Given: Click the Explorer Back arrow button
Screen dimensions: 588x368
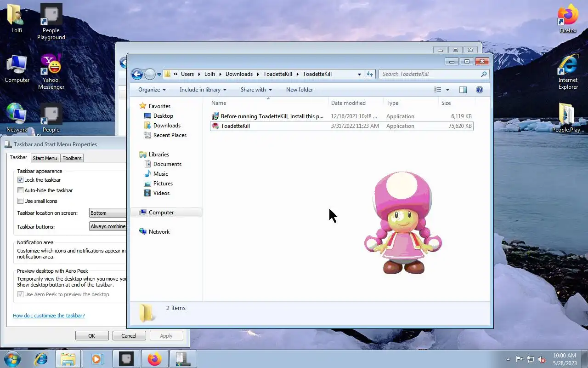Looking at the screenshot, I should point(137,74).
